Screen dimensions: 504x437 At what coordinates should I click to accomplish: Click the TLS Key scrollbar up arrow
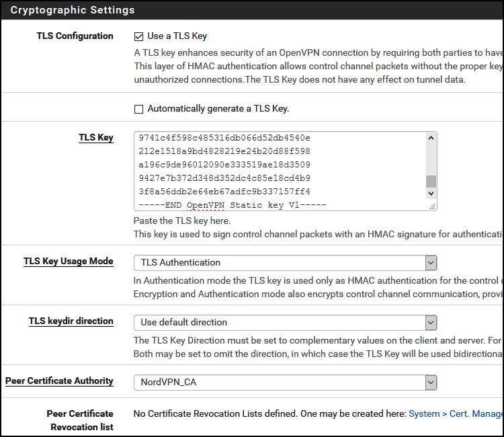[x=431, y=138]
